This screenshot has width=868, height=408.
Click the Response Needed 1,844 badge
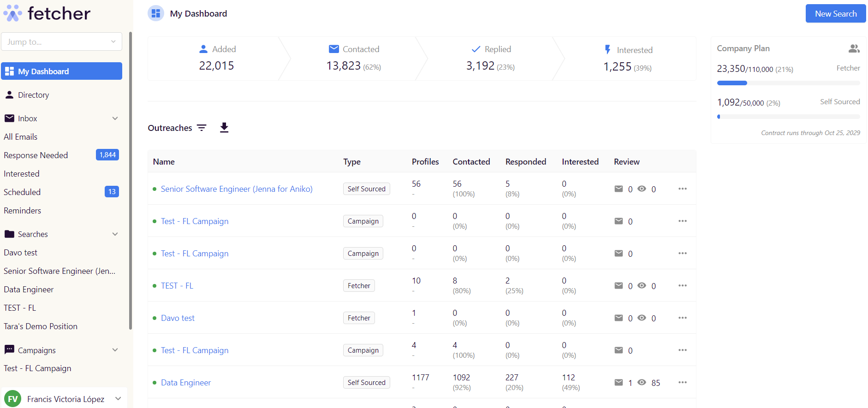click(x=107, y=155)
